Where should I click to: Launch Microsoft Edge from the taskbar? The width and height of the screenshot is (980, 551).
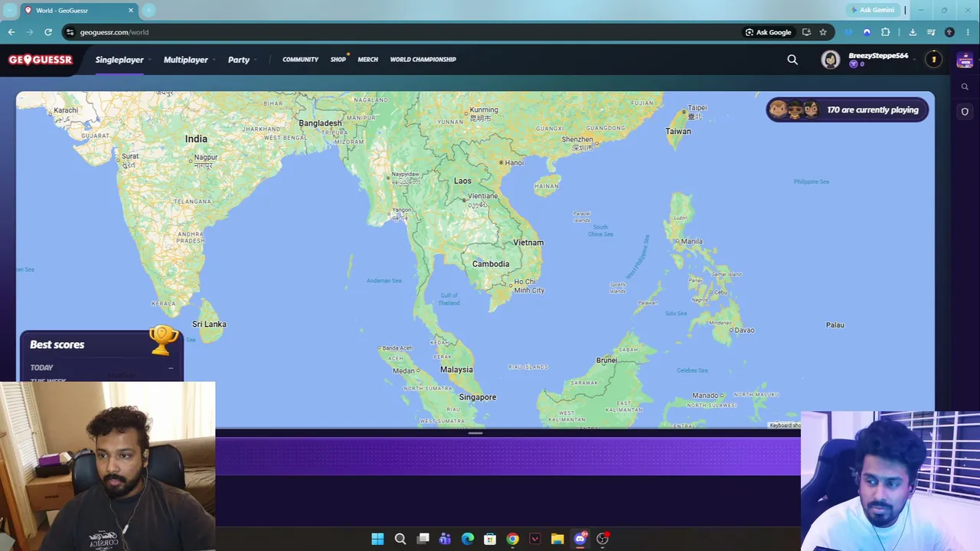tap(468, 539)
